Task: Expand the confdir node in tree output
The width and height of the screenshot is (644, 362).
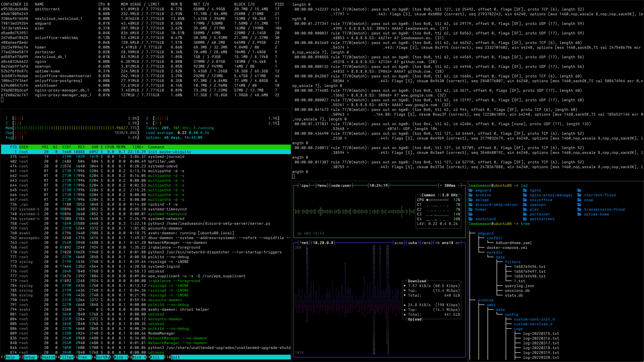Action: click(494, 238)
